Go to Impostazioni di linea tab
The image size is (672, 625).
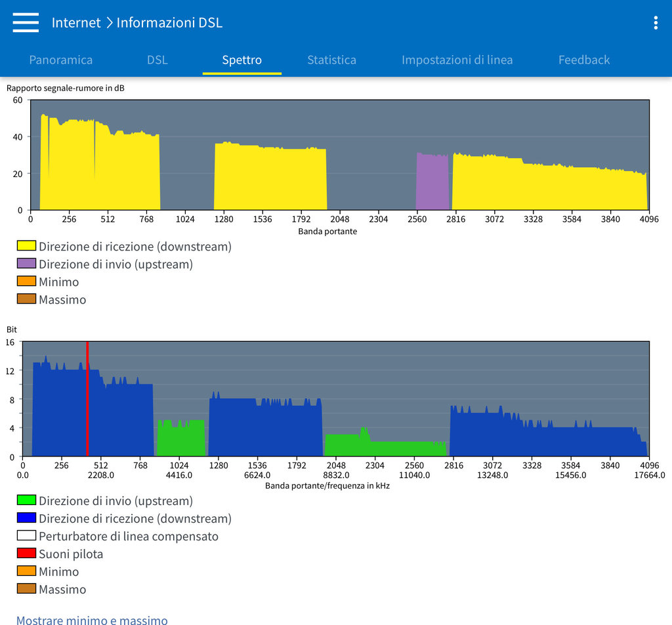tap(457, 60)
